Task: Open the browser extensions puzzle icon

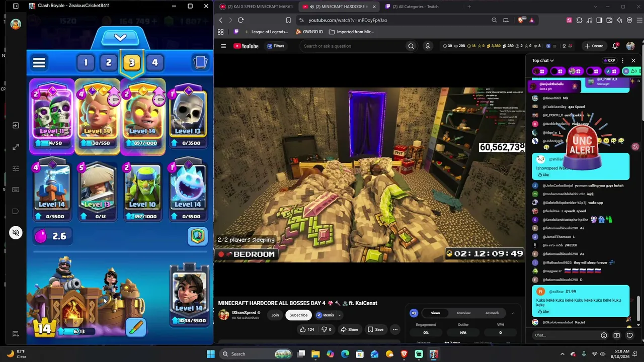Action: click(x=579, y=20)
